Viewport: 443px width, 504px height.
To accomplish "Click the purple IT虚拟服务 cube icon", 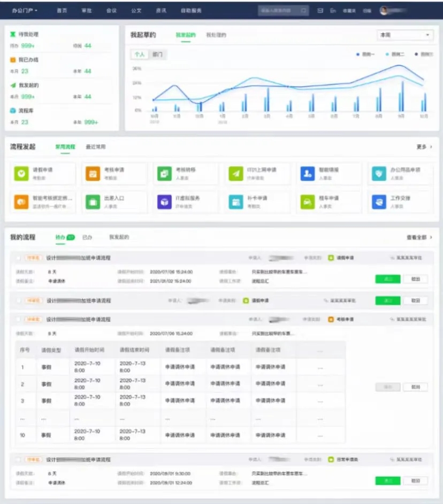I will click(164, 201).
